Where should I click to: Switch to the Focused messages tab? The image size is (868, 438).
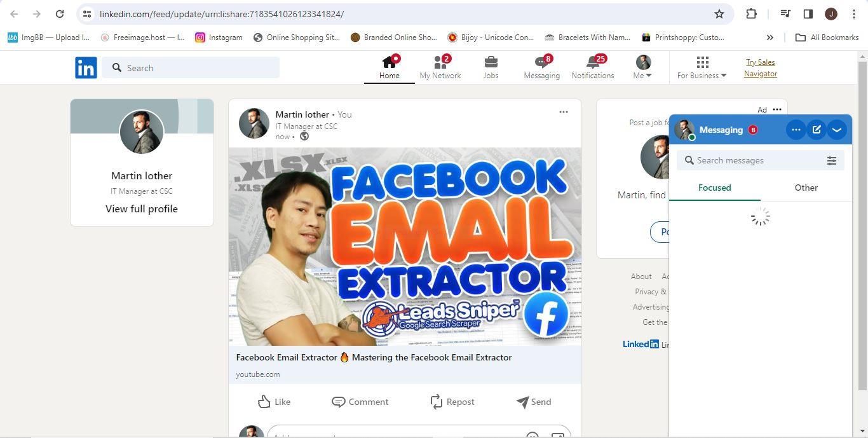715,188
